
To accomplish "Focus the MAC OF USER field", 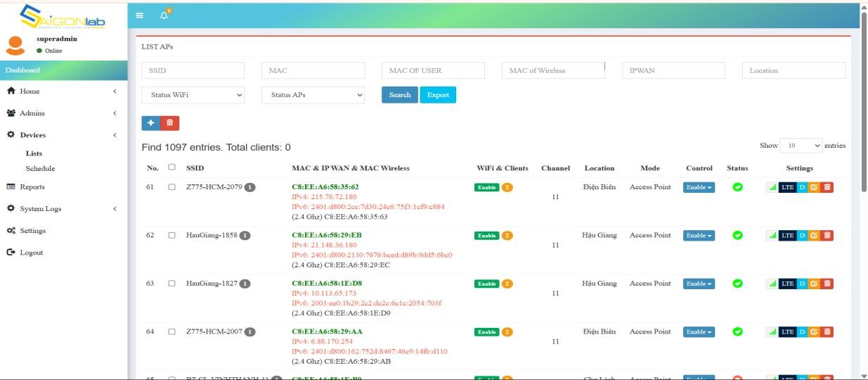I will click(434, 70).
